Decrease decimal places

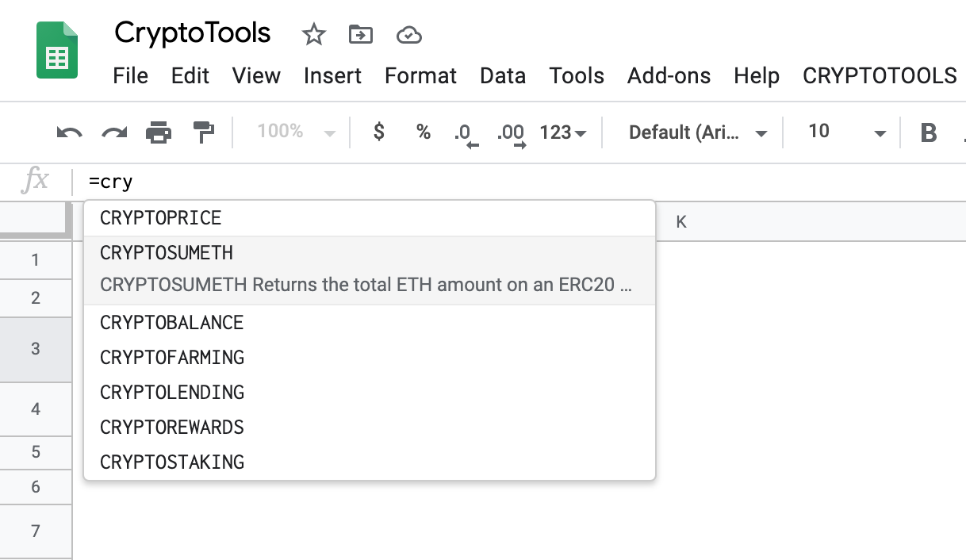[466, 134]
